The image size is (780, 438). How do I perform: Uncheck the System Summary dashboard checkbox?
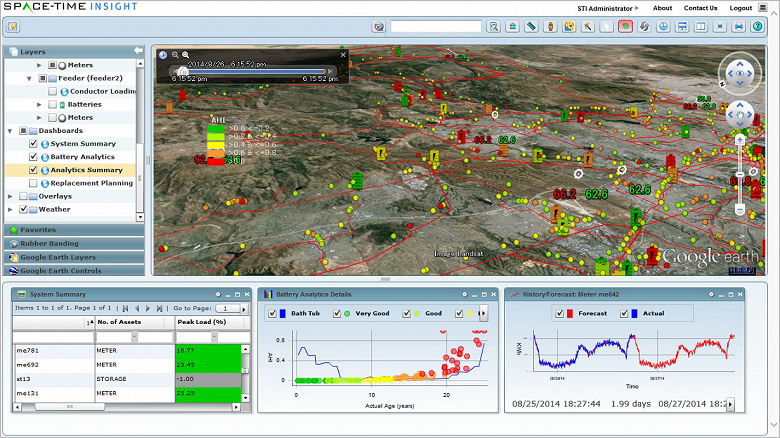tap(33, 144)
